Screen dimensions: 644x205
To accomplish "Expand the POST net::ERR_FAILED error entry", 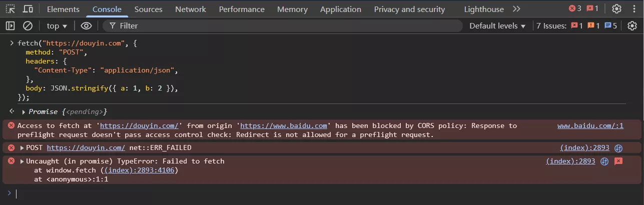I will 22,147.
